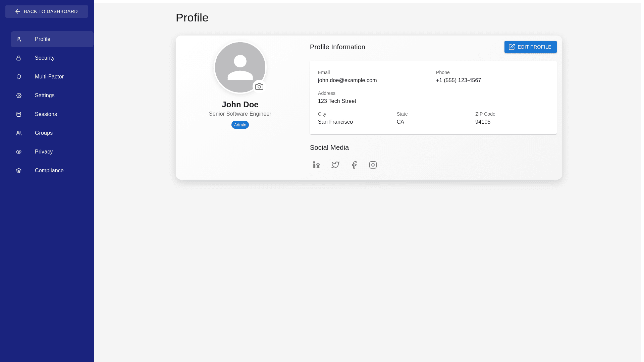Click the shield icon next to Multi-Factor
This screenshot has height=362, width=644.
(19, 77)
